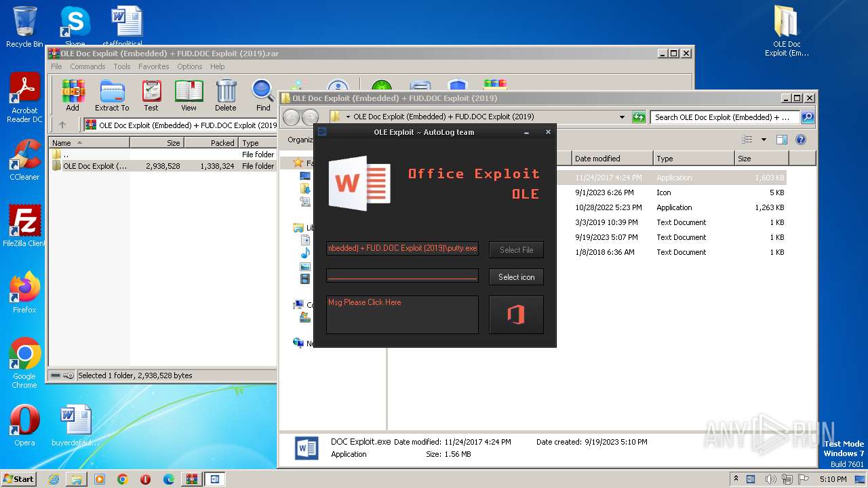The image size is (868, 488).
Task: Click the Start button
Action: 19,479
